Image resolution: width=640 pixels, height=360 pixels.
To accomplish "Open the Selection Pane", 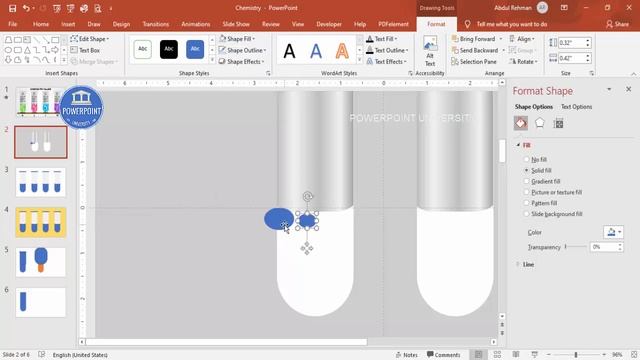I will coord(474,62).
